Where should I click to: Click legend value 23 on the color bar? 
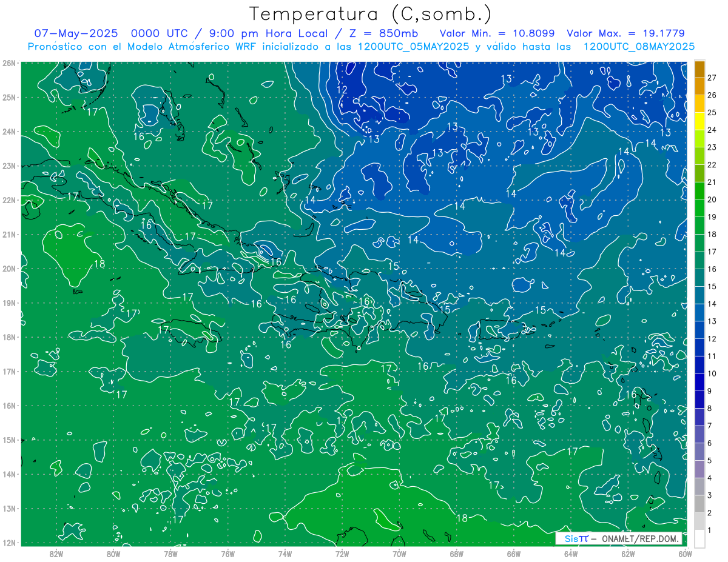[712, 147]
